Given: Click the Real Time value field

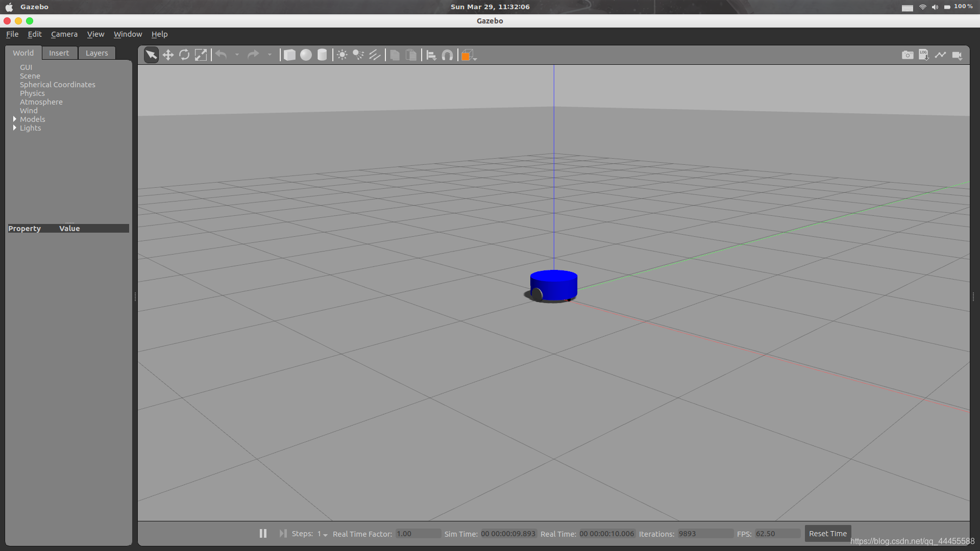Looking at the screenshot, I should click(607, 534).
